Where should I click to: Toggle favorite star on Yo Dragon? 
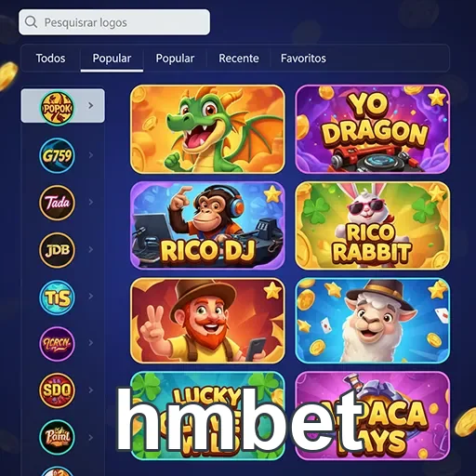(x=437, y=97)
